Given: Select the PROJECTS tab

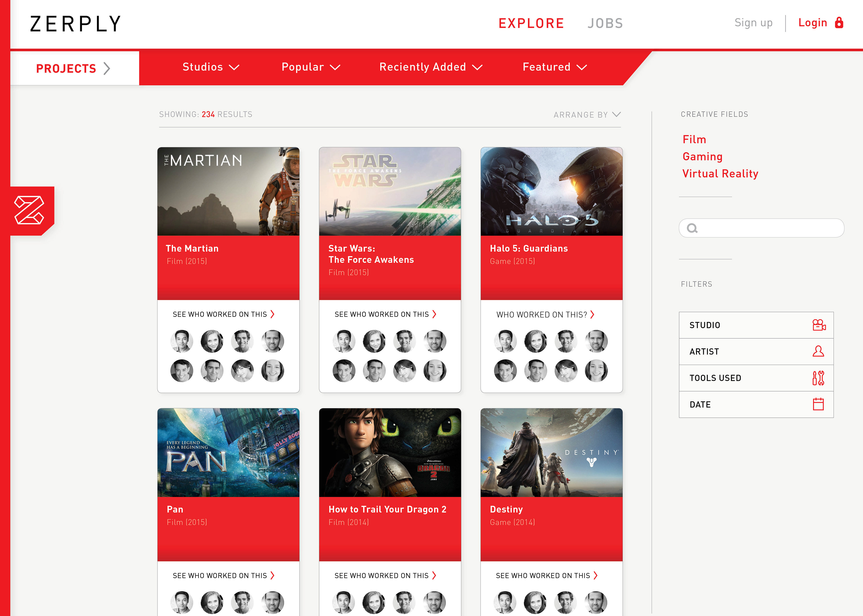Looking at the screenshot, I should click(x=75, y=68).
